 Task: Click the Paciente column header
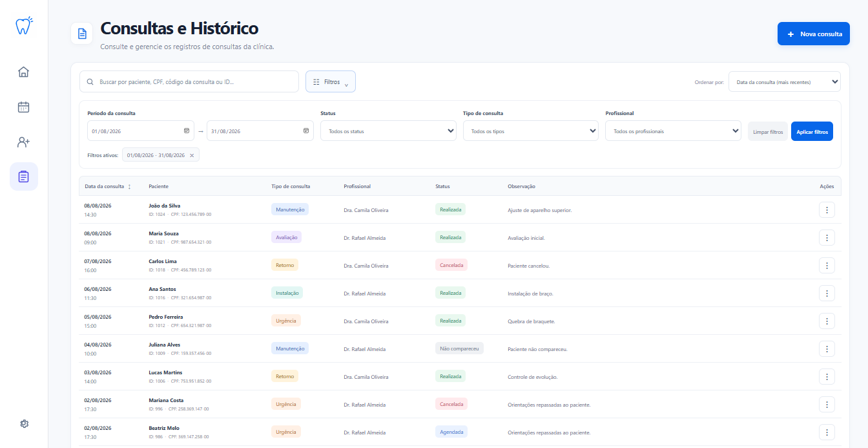(158, 187)
